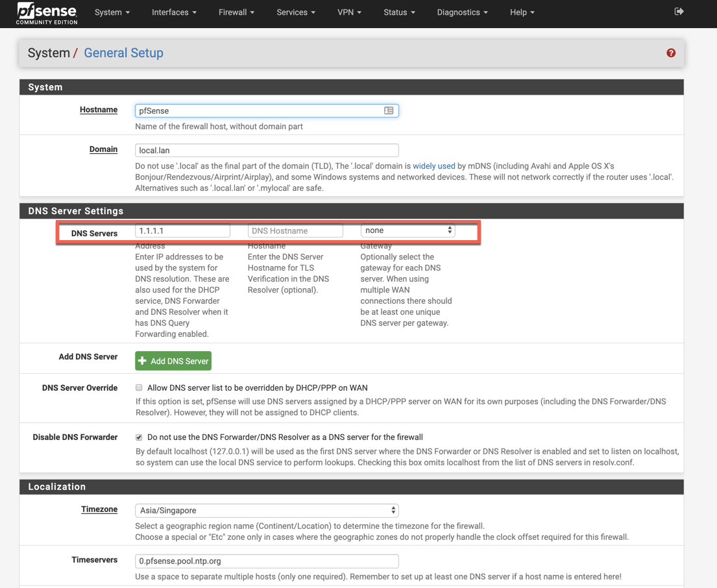Click the contact card icon in the Hostname field
717x588 pixels.
coord(389,110)
